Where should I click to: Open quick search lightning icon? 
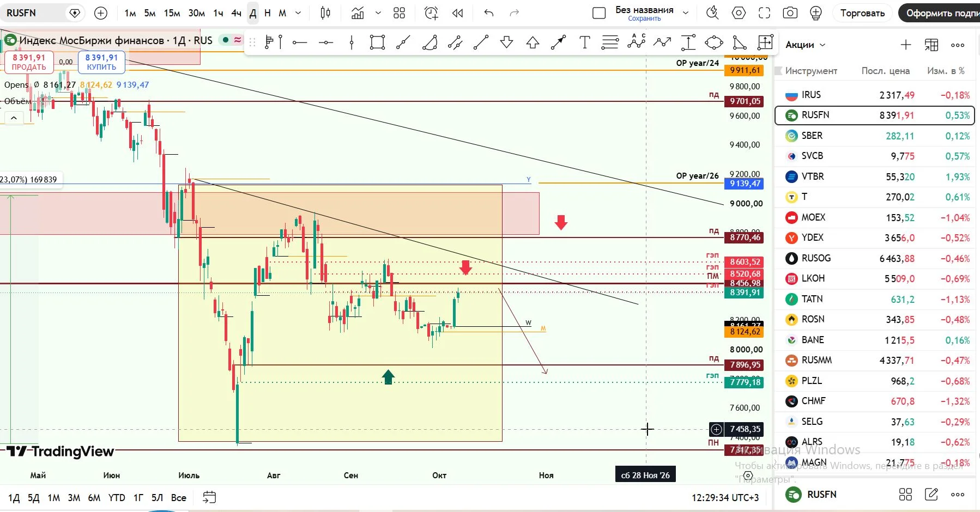click(712, 13)
